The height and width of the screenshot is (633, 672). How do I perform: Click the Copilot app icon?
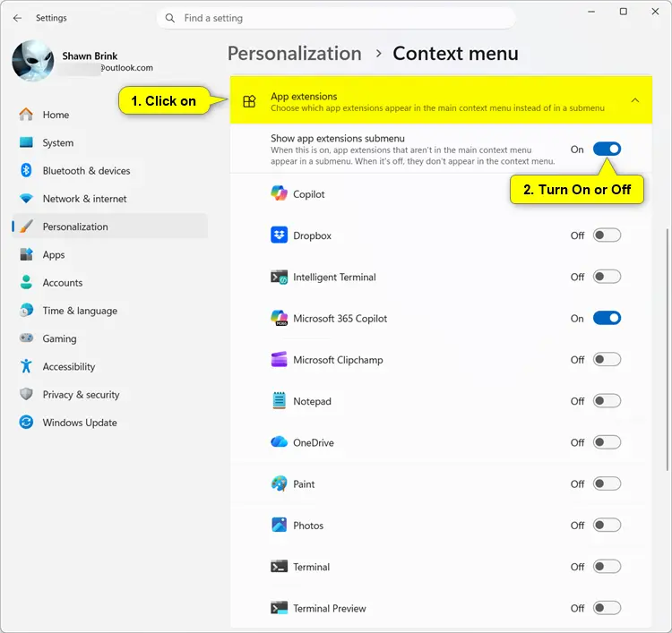279,193
